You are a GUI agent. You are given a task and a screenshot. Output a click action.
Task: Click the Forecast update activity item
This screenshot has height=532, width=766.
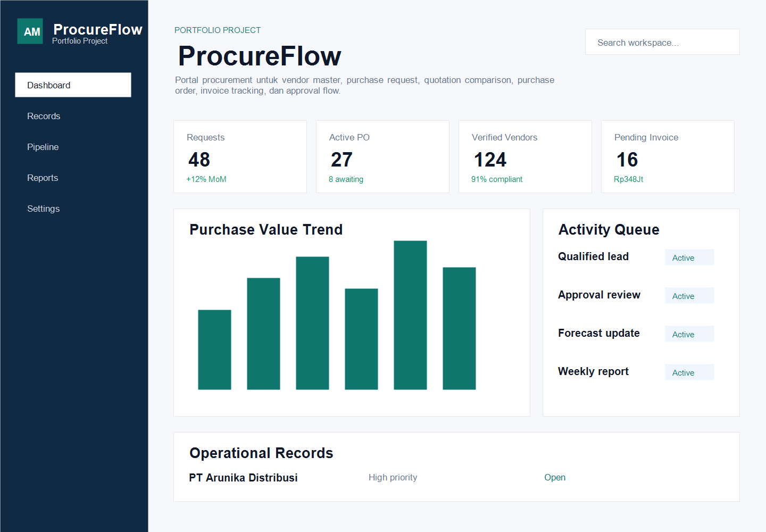tap(598, 333)
